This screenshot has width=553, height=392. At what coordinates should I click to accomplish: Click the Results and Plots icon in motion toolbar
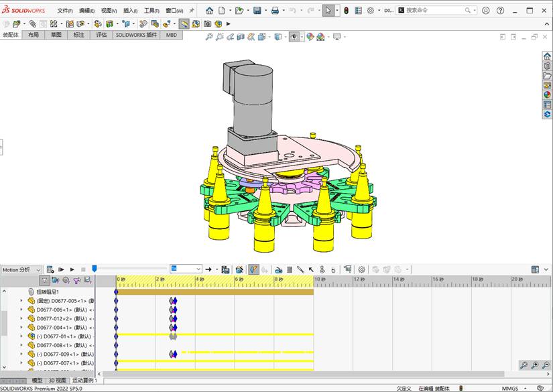point(348,269)
